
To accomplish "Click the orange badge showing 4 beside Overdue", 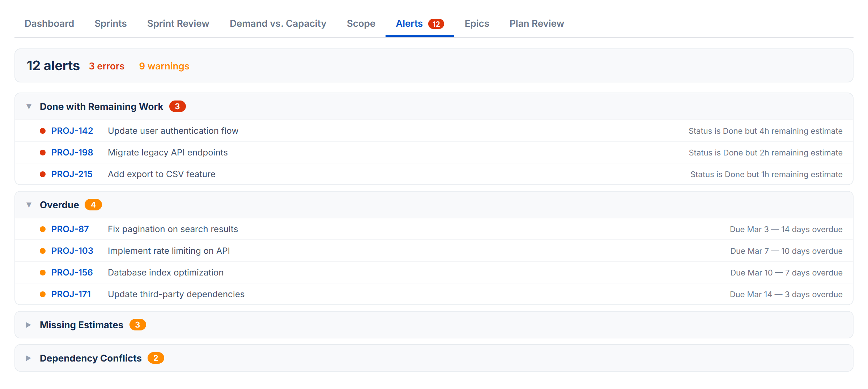I will pos(94,205).
